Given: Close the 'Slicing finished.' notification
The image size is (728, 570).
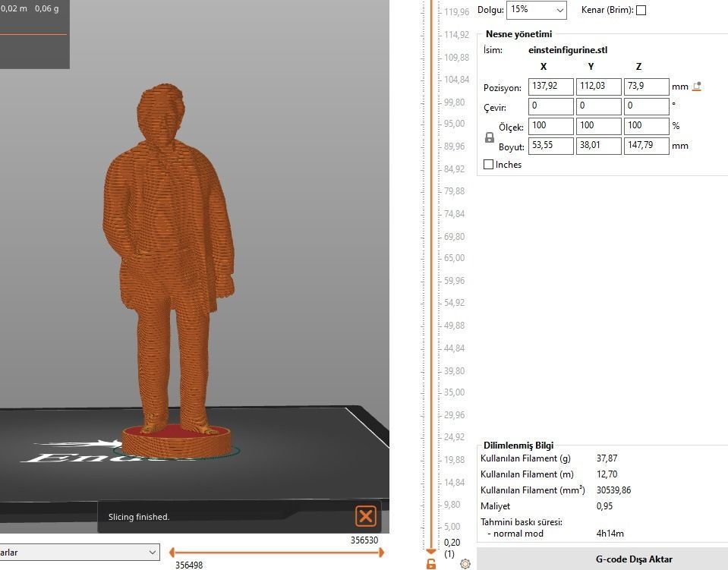Looking at the screenshot, I should (365, 516).
